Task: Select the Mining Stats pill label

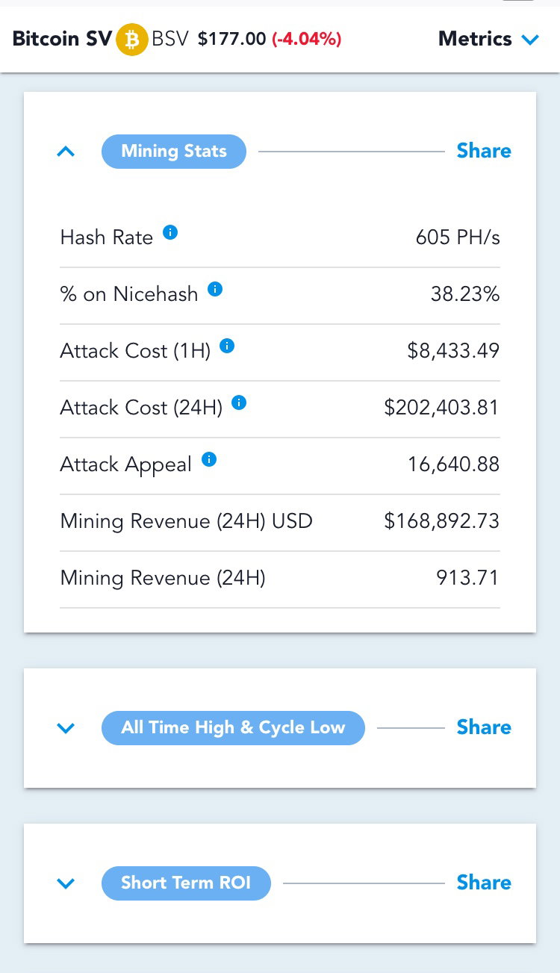Action: [174, 152]
